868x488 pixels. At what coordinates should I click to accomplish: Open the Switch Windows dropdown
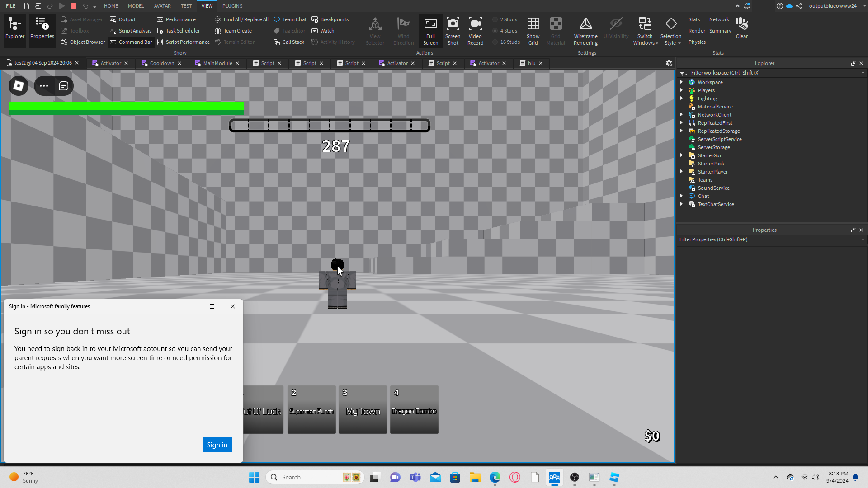[645, 31]
